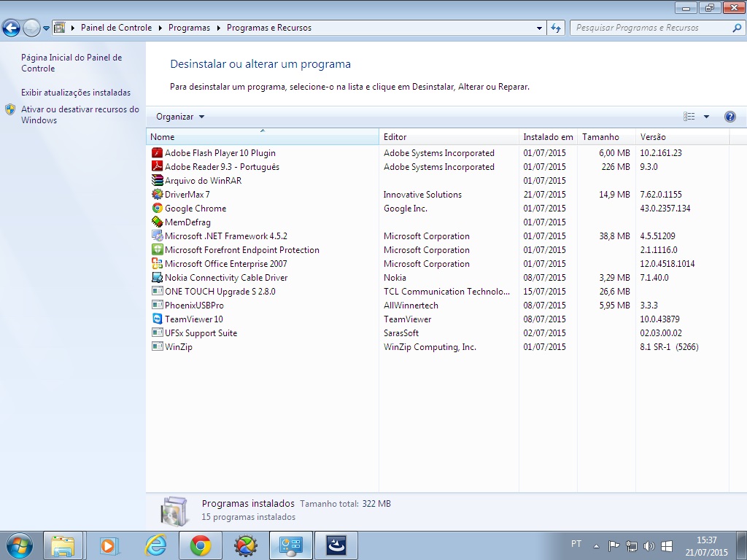Click Painel de Controle in the address bar
Viewport: 747px width, 560px height.
tap(116, 28)
